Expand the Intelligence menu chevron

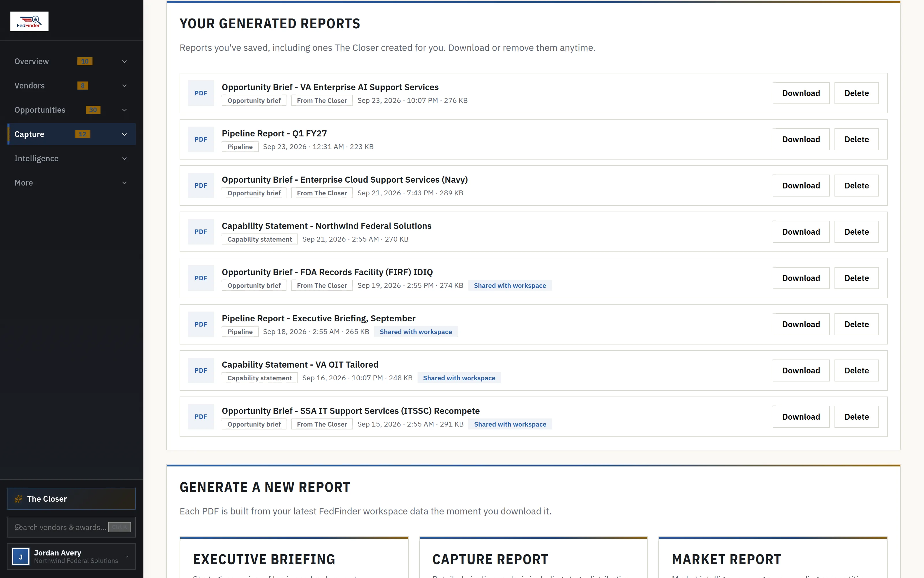click(x=124, y=159)
